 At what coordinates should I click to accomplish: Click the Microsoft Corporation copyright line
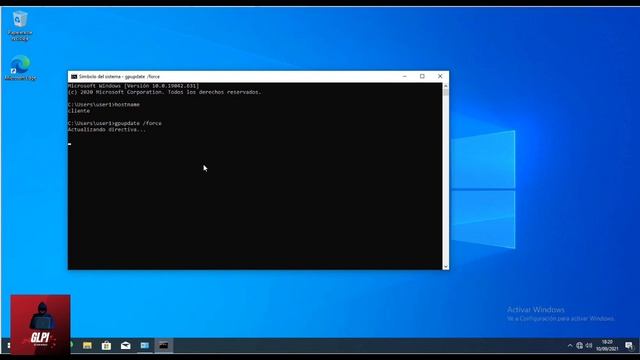(164, 92)
